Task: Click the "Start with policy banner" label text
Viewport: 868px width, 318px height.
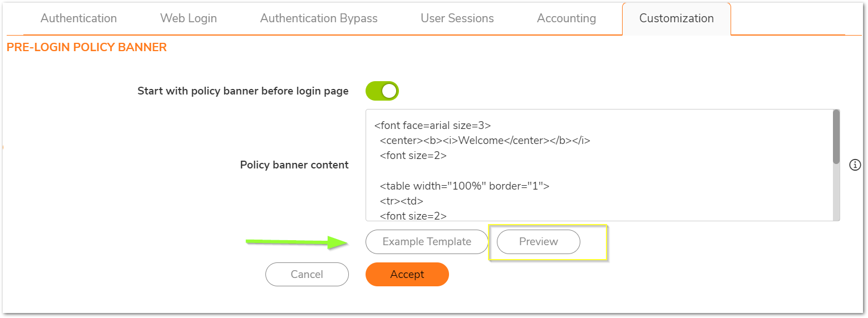Action: click(243, 91)
